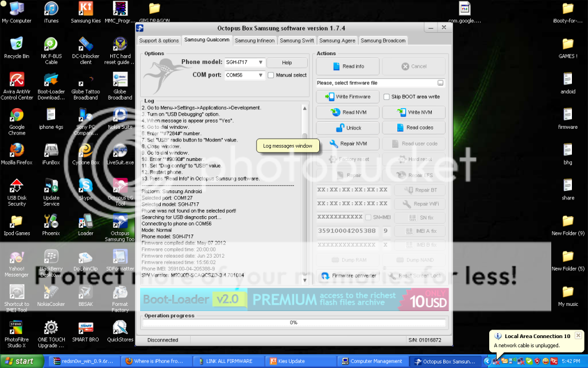Tick the Skip BOOT area write checkbox

pyautogui.click(x=386, y=97)
